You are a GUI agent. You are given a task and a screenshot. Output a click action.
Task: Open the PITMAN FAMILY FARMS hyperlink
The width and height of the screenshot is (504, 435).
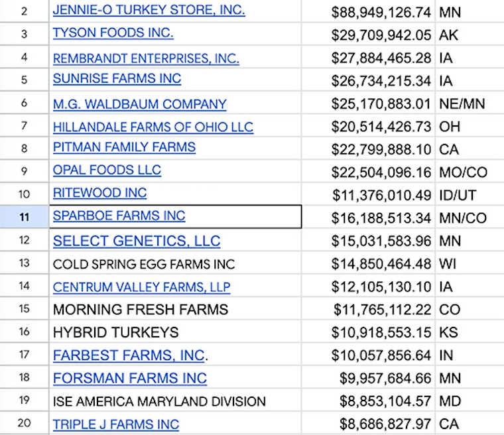pos(124,147)
